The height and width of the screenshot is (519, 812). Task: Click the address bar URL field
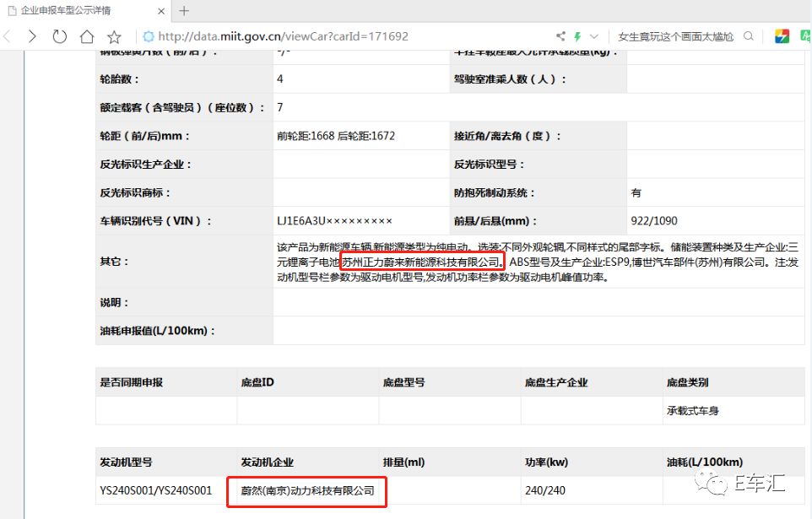click(284, 36)
